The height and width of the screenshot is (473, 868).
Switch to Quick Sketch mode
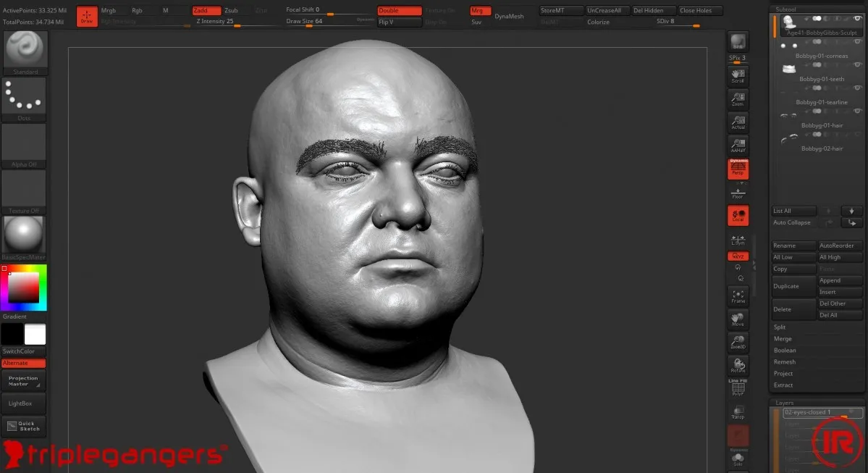25,427
